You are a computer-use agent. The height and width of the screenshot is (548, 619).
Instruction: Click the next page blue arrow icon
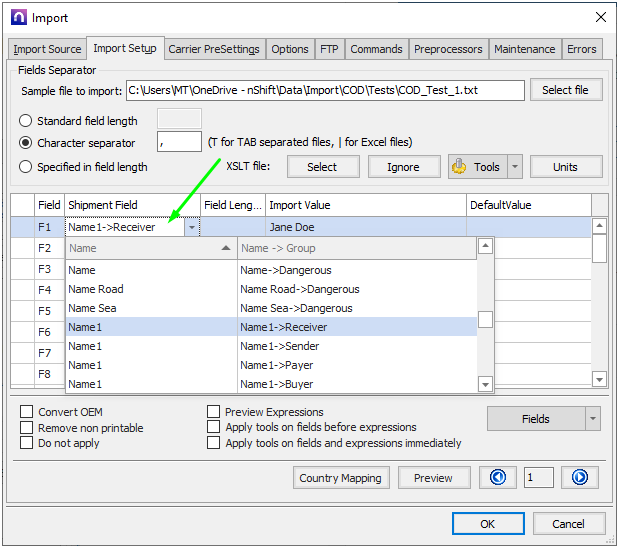(x=579, y=477)
